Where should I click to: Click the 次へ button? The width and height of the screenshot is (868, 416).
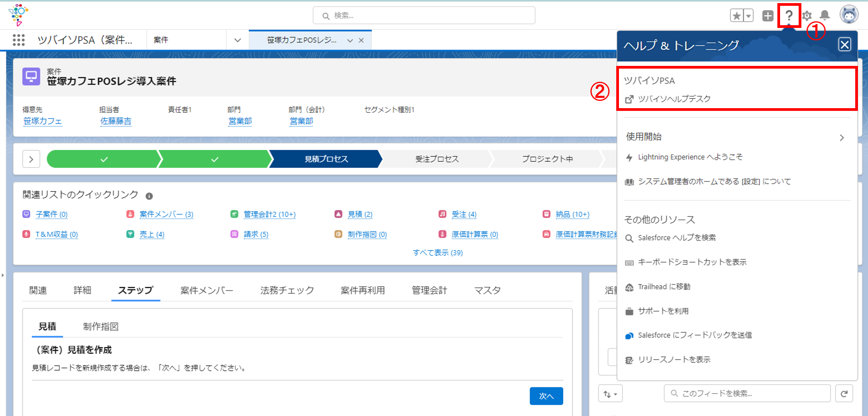click(x=546, y=396)
